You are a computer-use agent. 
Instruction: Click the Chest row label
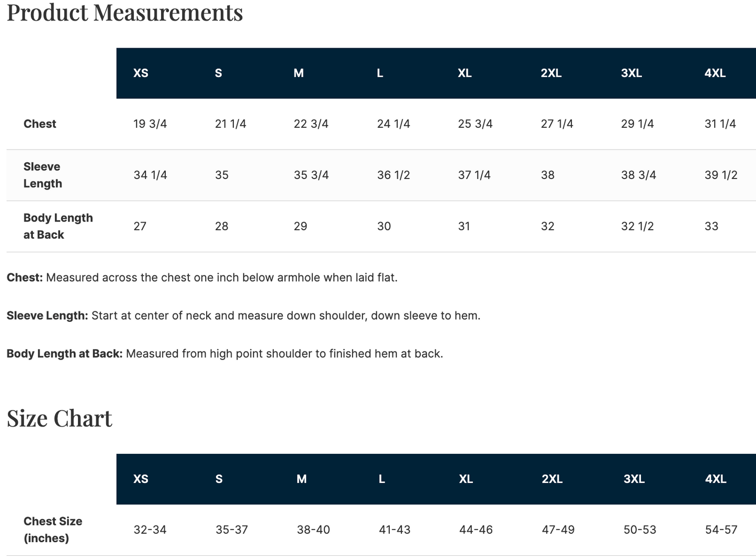click(x=40, y=124)
